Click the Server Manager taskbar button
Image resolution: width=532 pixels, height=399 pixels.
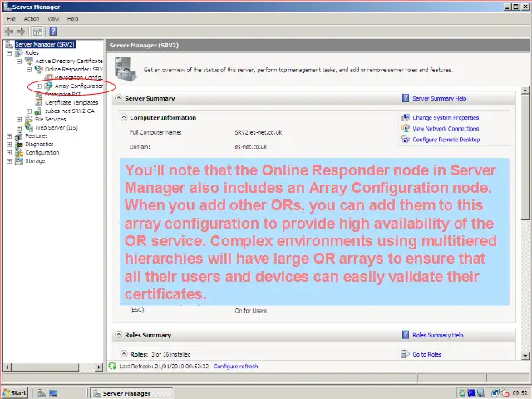coord(132,393)
